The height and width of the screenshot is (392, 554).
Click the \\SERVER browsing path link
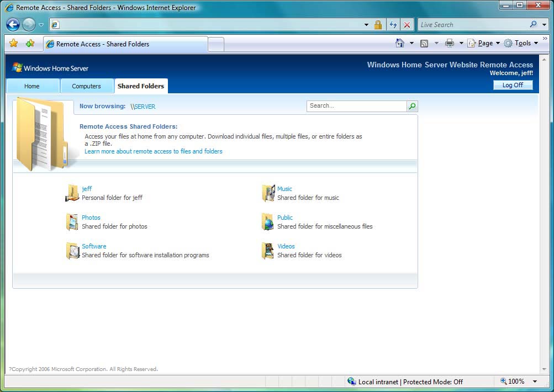pos(143,107)
